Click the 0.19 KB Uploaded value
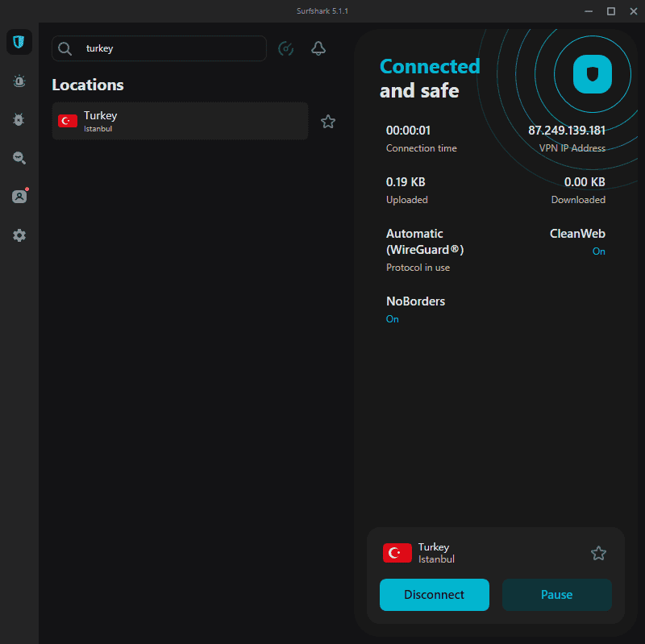645x644 pixels. tap(406, 182)
